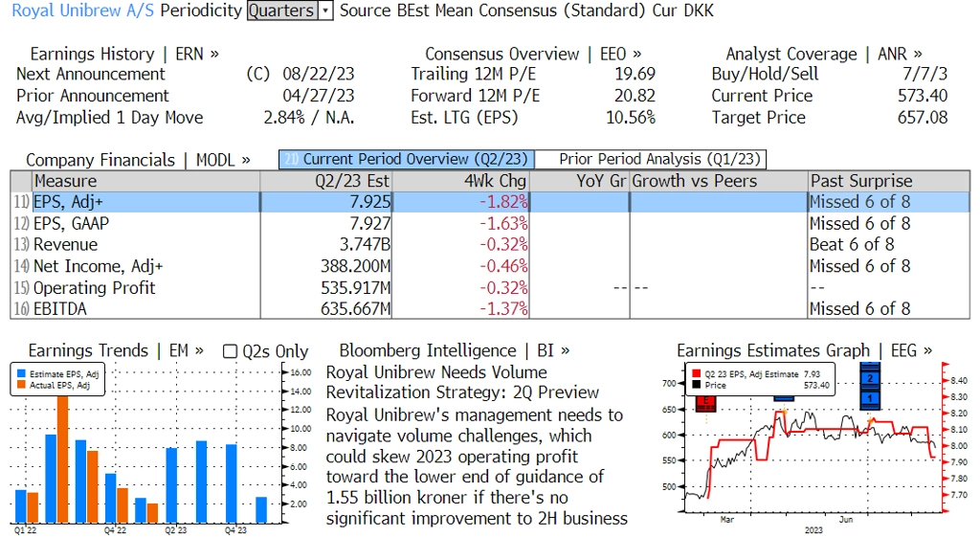Select the EPS, Adj+ row

(x=490, y=202)
